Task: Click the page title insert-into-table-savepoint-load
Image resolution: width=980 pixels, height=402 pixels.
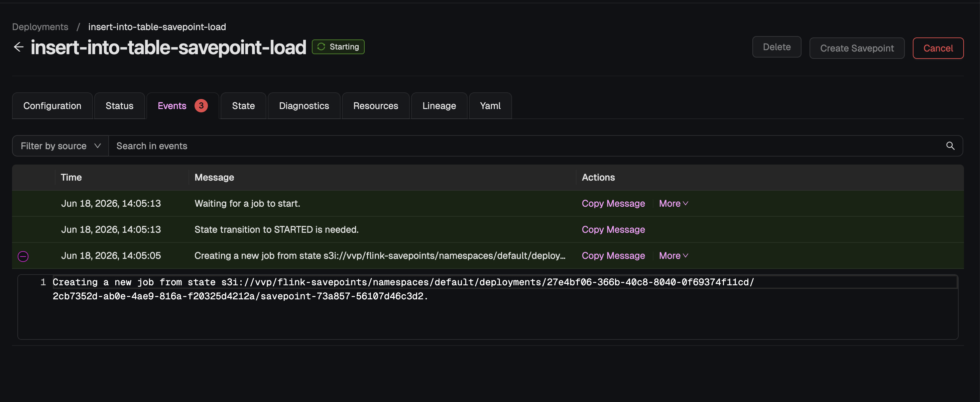Action: [168, 47]
